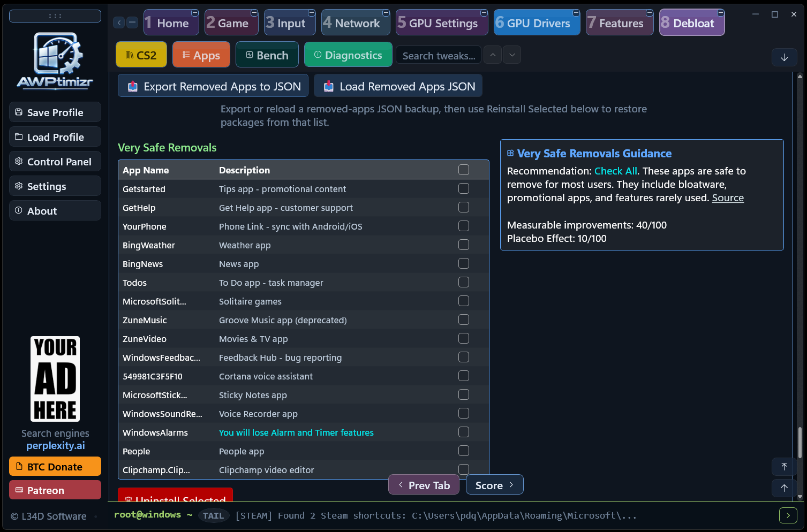Switch to the GPU Drivers tab
Image resolution: width=807 pixels, height=532 pixels.
(537, 22)
